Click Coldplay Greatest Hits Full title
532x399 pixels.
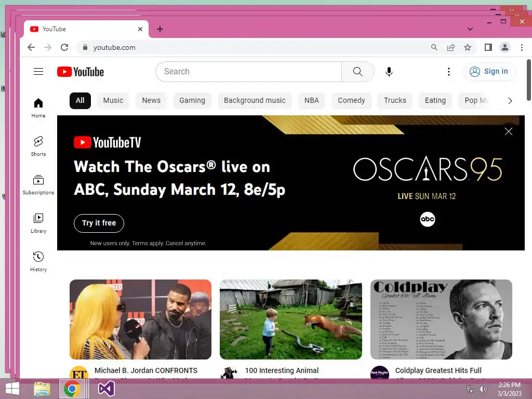[x=438, y=370]
